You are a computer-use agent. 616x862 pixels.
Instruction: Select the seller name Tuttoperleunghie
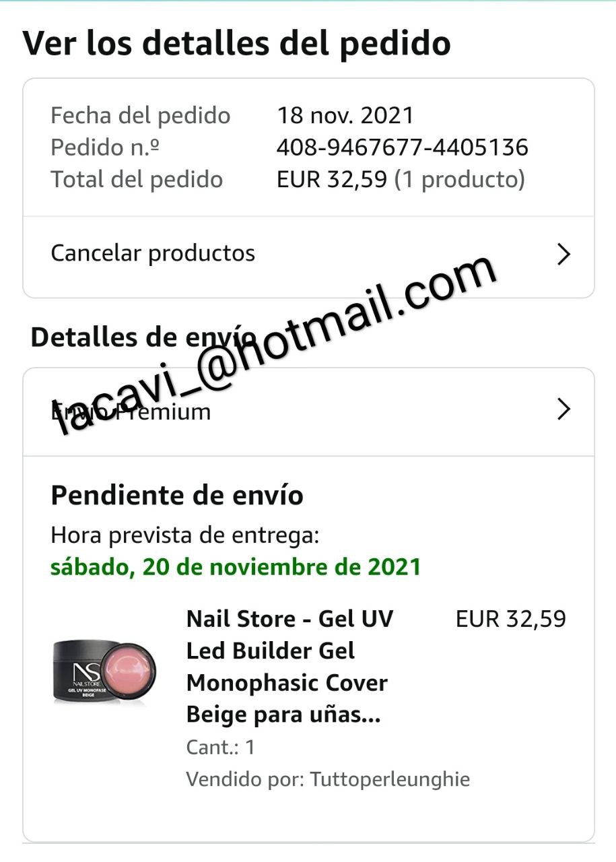390,780
